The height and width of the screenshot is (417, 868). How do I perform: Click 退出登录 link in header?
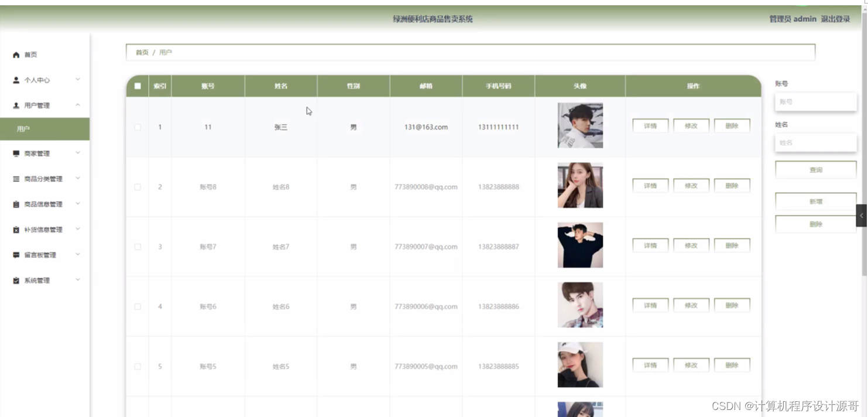(x=835, y=19)
